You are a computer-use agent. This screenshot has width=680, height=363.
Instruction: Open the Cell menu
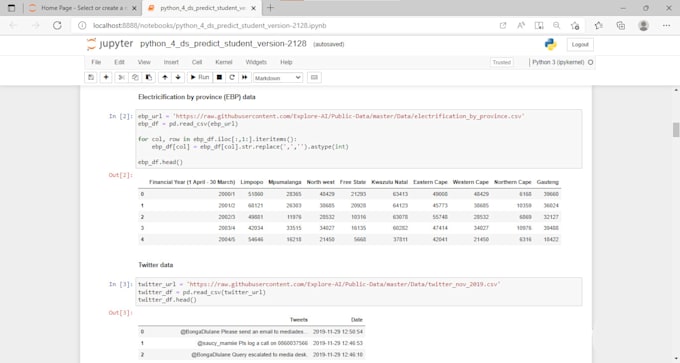[197, 62]
